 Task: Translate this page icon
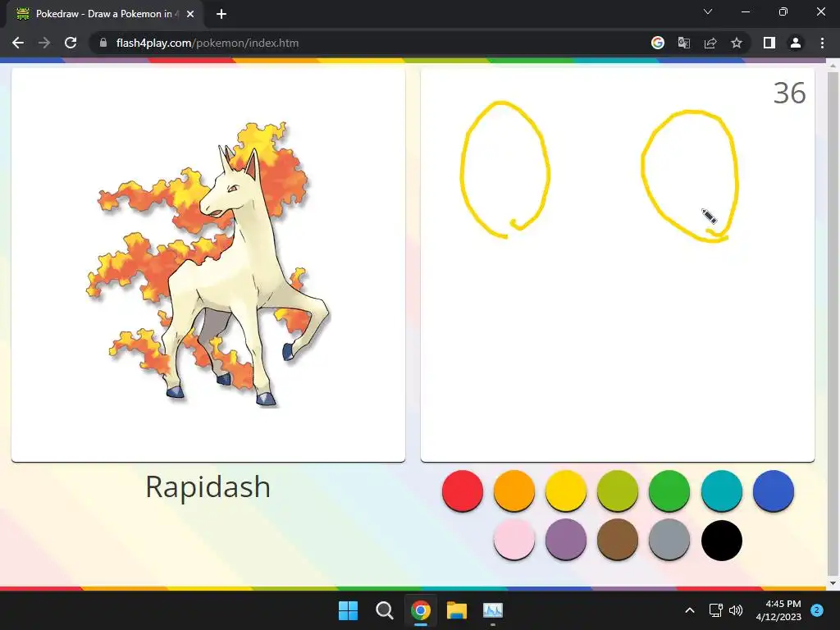pyautogui.click(x=684, y=43)
